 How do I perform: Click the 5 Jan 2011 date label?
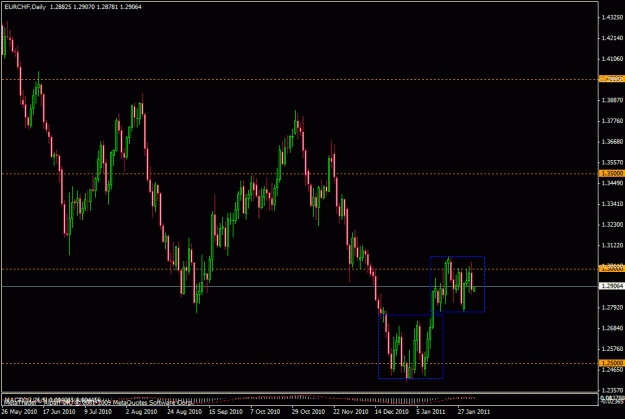click(x=431, y=412)
